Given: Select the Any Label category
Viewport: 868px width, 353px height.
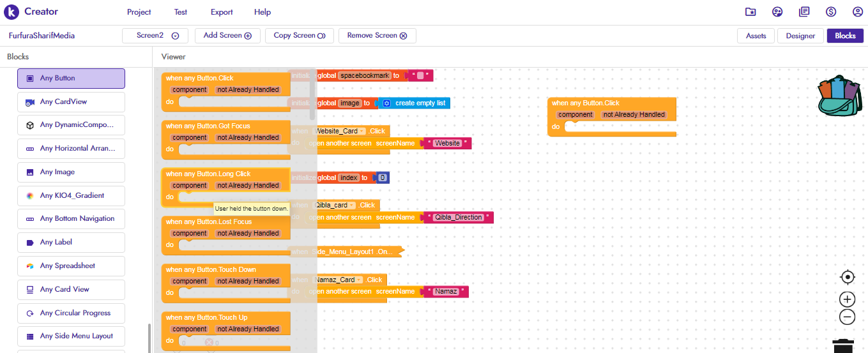Looking at the screenshot, I should [x=71, y=243].
